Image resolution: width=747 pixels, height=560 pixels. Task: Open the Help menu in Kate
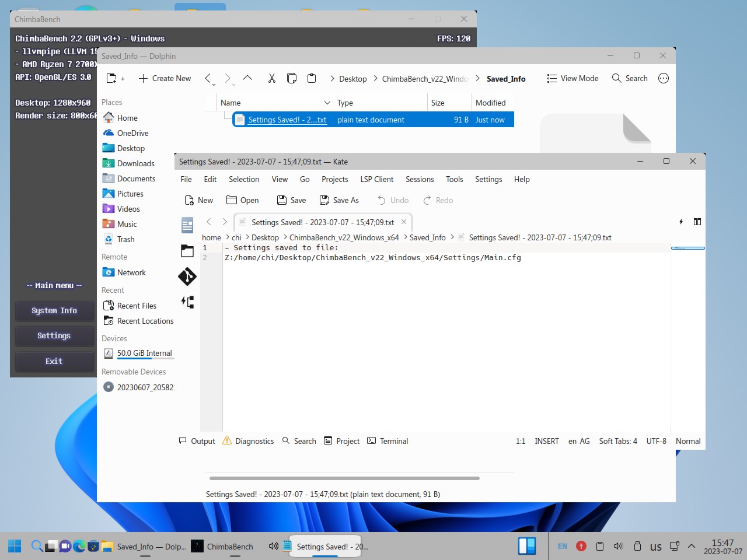pos(522,179)
